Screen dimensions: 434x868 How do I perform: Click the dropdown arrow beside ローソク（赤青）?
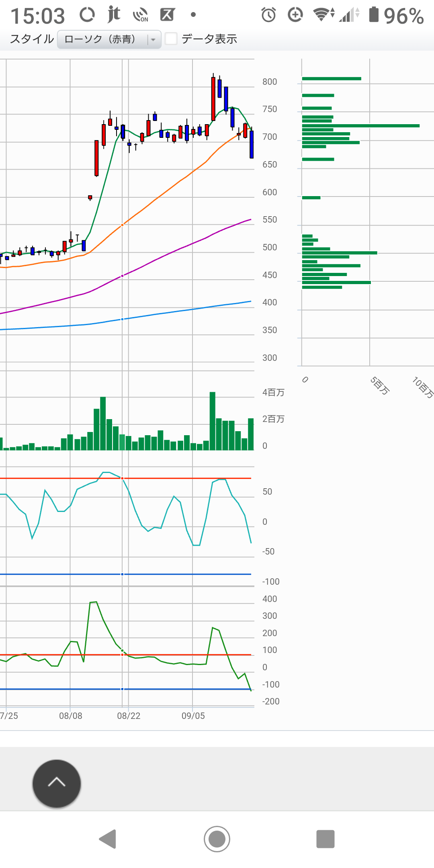coord(153,40)
